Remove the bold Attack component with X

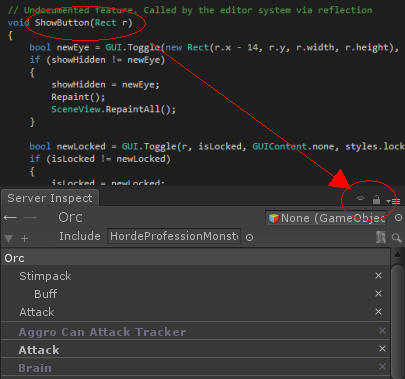click(x=382, y=349)
